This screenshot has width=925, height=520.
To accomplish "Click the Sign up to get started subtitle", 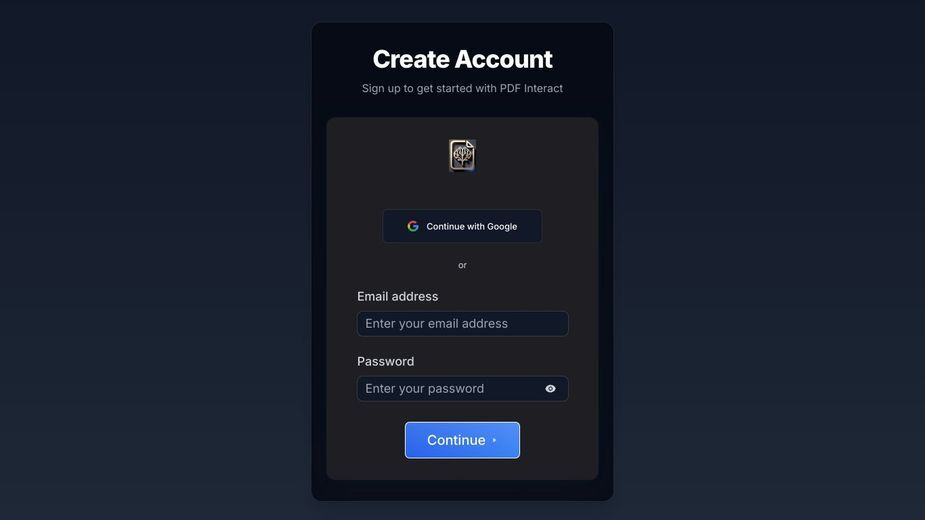I will coord(462,89).
